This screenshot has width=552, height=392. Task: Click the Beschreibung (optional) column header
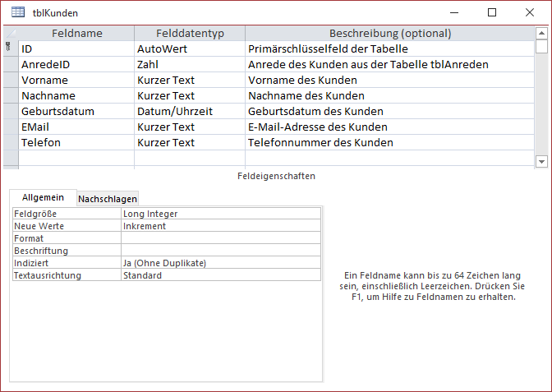389,34
